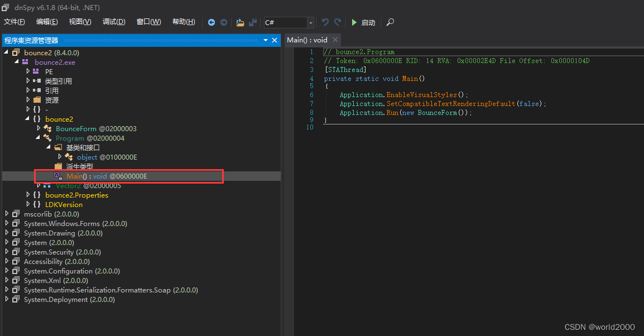
Task: Click the PE node icon
Action: click(x=36, y=71)
